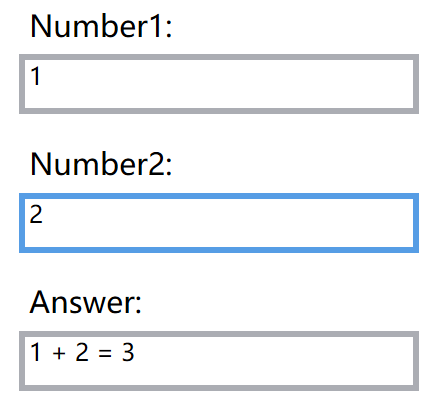Click the result digit 3 in Answer

point(128,352)
